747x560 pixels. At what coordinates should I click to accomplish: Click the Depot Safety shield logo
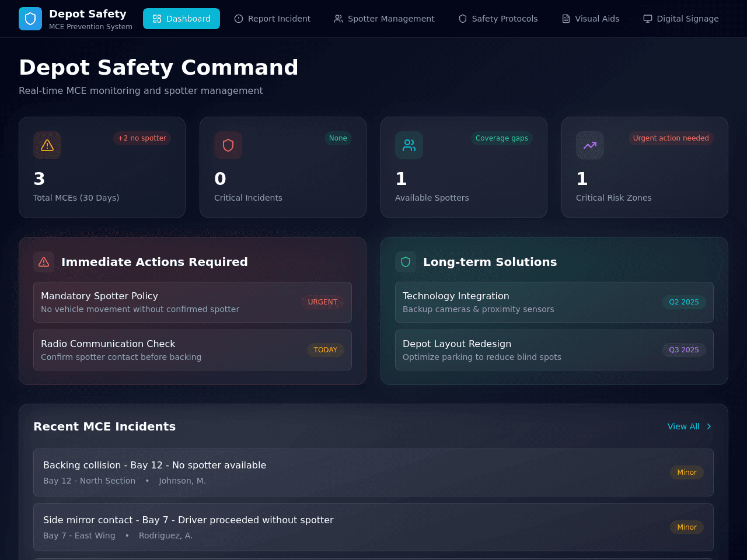click(x=30, y=19)
